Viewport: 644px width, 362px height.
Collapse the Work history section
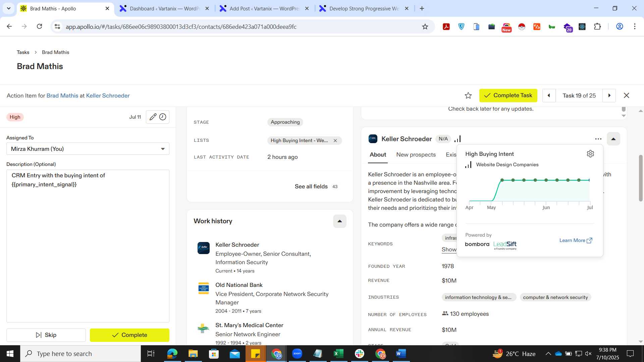click(339, 221)
